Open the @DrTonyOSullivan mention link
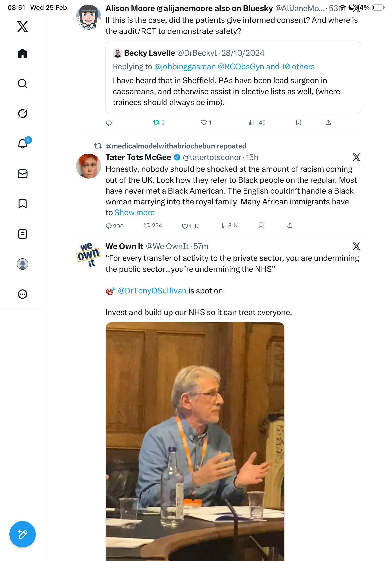392x561 pixels. pyautogui.click(x=152, y=291)
